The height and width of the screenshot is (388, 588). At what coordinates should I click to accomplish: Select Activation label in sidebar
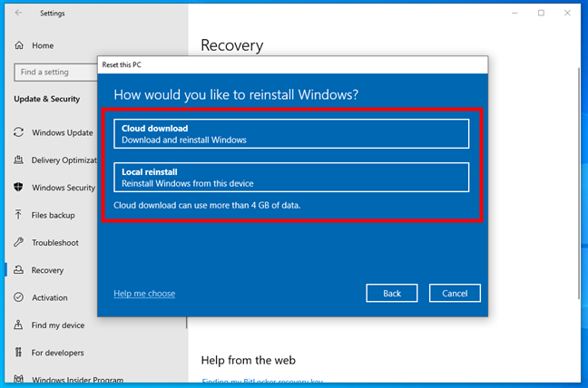(x=50, y=297)
